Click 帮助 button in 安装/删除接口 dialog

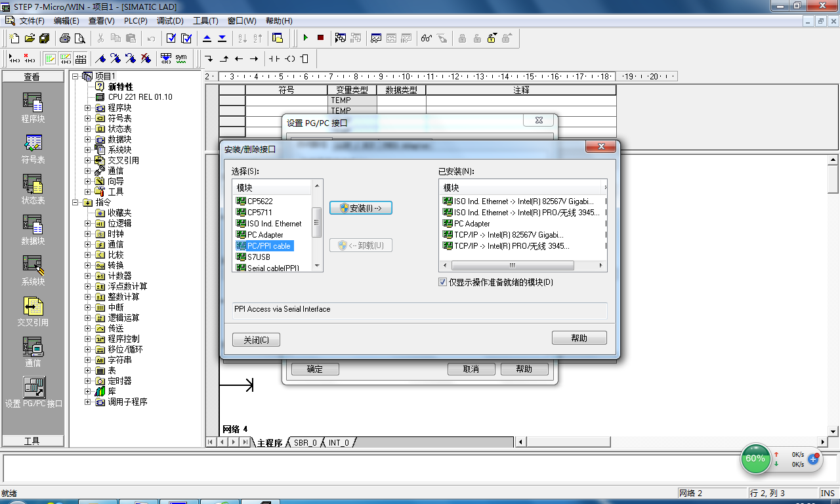(x=579, y=338)
